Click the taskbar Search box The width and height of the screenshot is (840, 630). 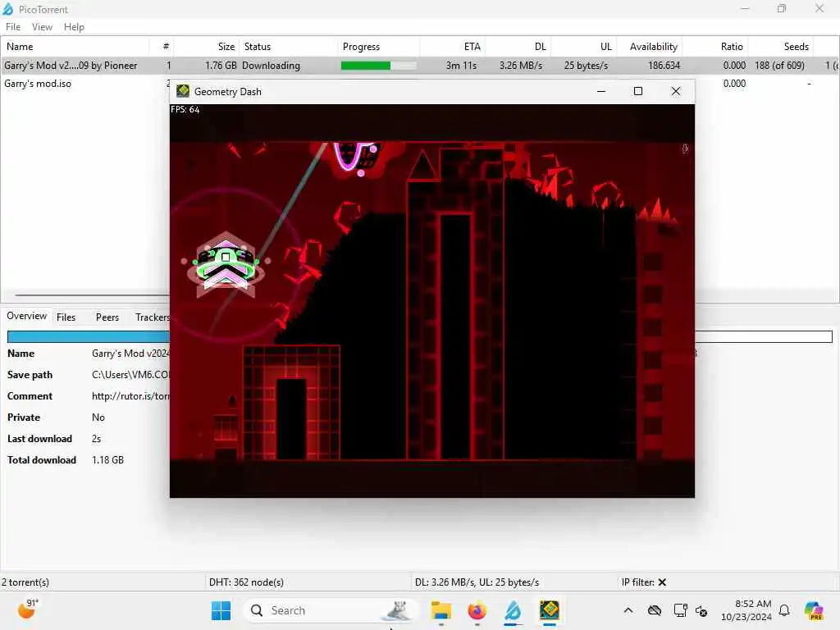tap(330, 610)
